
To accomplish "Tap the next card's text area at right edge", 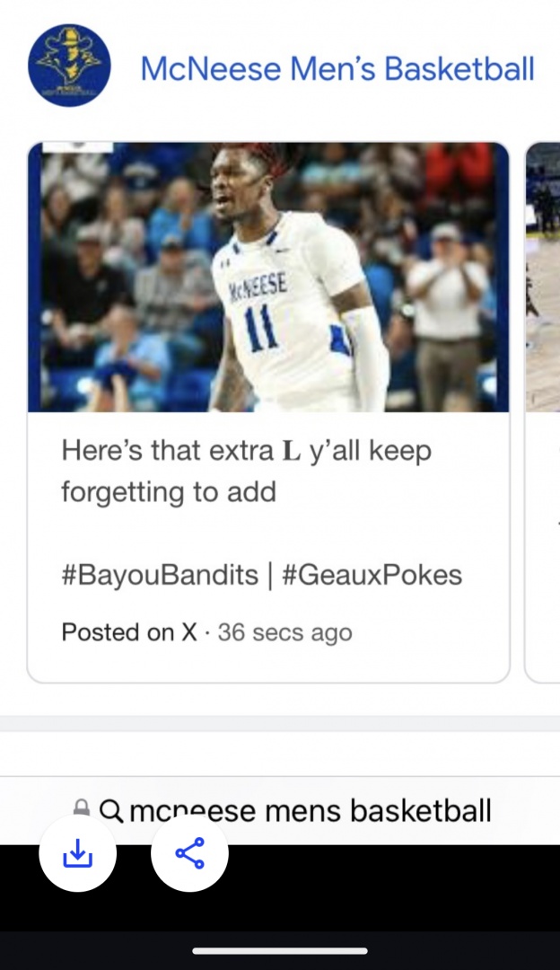I will [544, 539].
